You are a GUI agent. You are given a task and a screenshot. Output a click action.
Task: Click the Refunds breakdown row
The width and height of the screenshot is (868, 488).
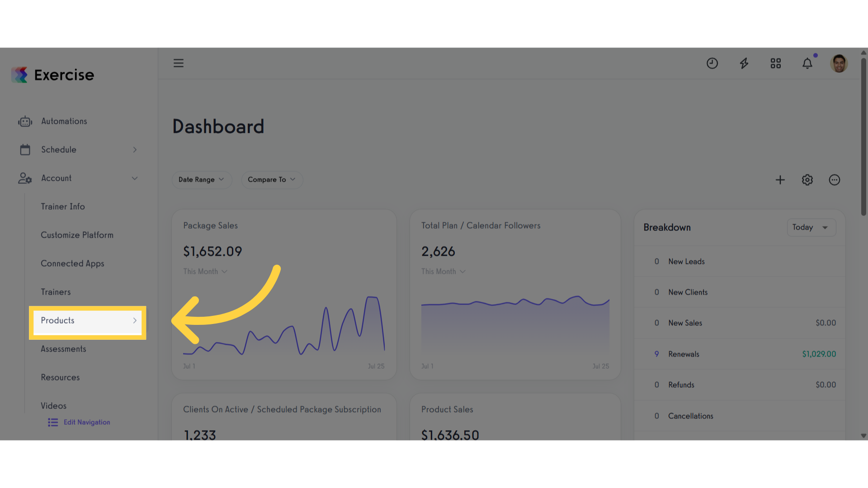(740, 385)
